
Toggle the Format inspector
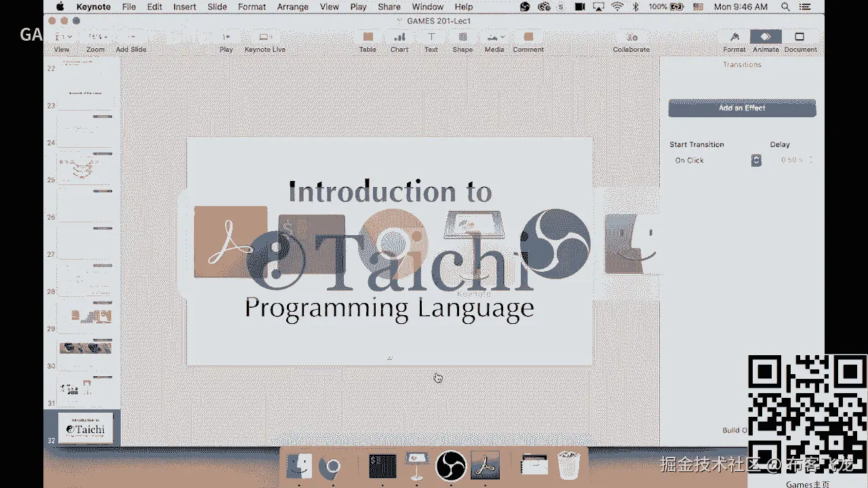coord(734,41)
